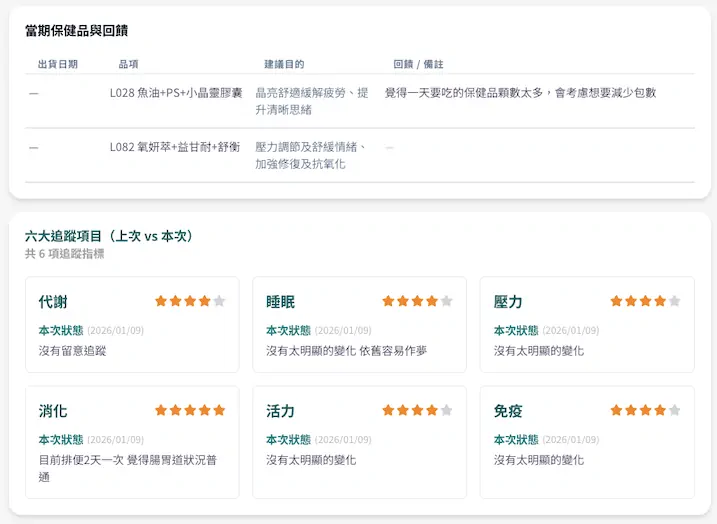Click the 回饋 / 備註 column header
The width and height of the screenshot is (717, 524).
(418, 64)
